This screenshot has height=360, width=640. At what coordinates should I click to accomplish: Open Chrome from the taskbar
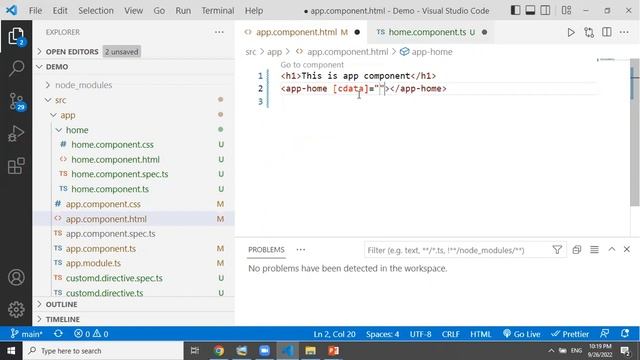(x=219, y=351)
